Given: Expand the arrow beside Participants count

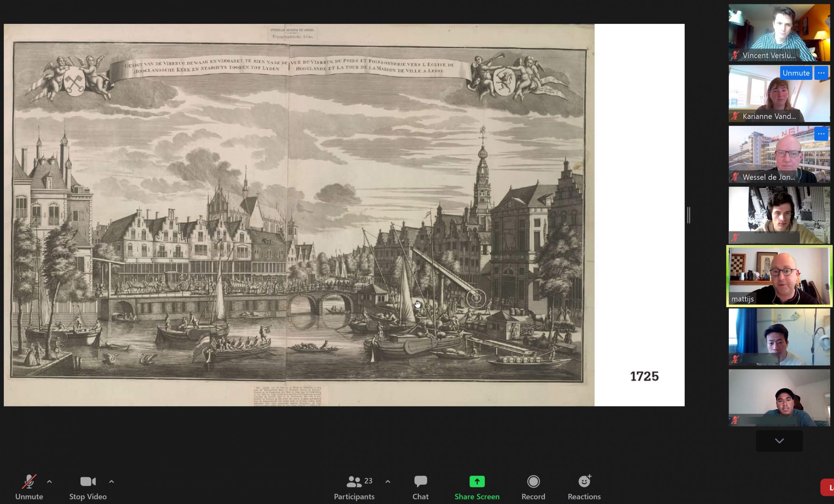Looking at the screenshot, I should pos(388,481).
